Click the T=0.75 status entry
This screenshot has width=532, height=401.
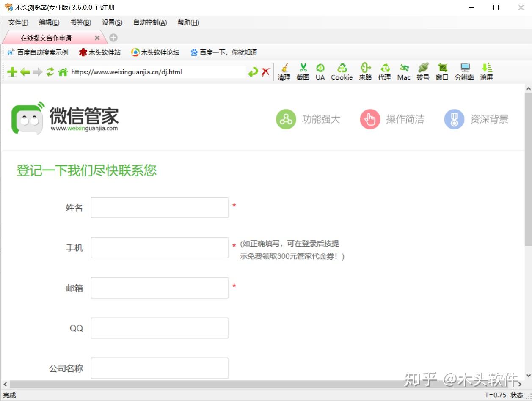coord(495,395)
